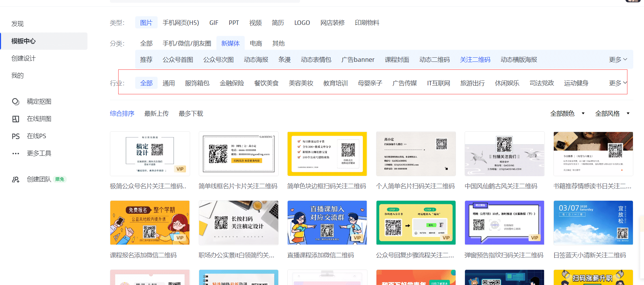Select the 条漫 subcategory

point(284,60)
